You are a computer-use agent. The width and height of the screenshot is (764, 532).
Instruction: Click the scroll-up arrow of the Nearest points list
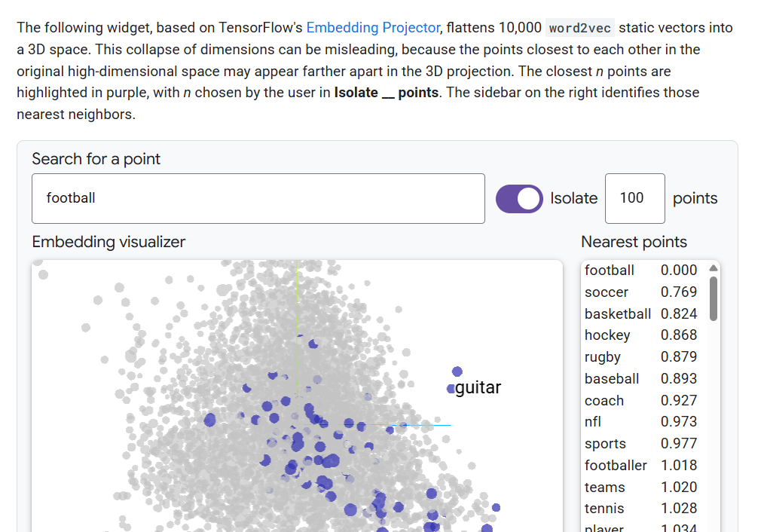[x=714, y=268]
